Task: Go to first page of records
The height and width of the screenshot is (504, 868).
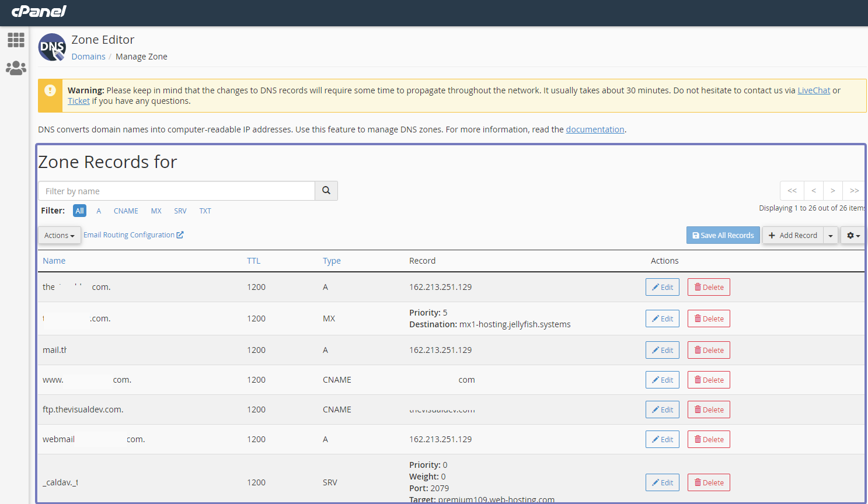Action: pyautogui.click(x=792, y=191)
